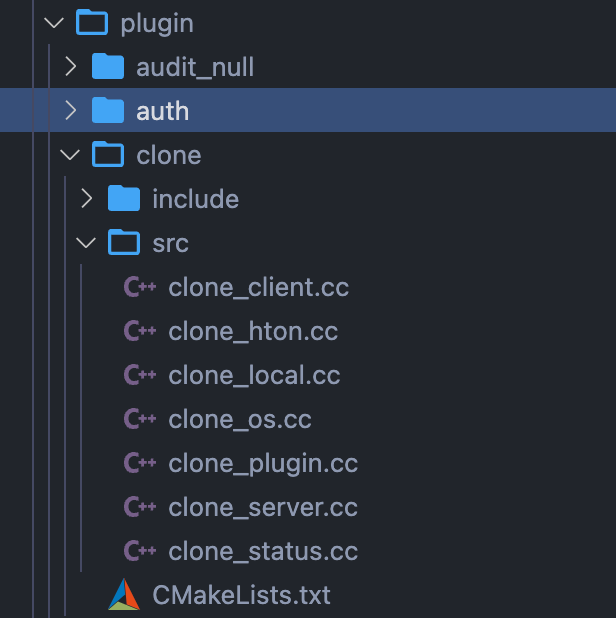Click the audit_null folder icon
This screenshot has width=616, height=618.
107,67
